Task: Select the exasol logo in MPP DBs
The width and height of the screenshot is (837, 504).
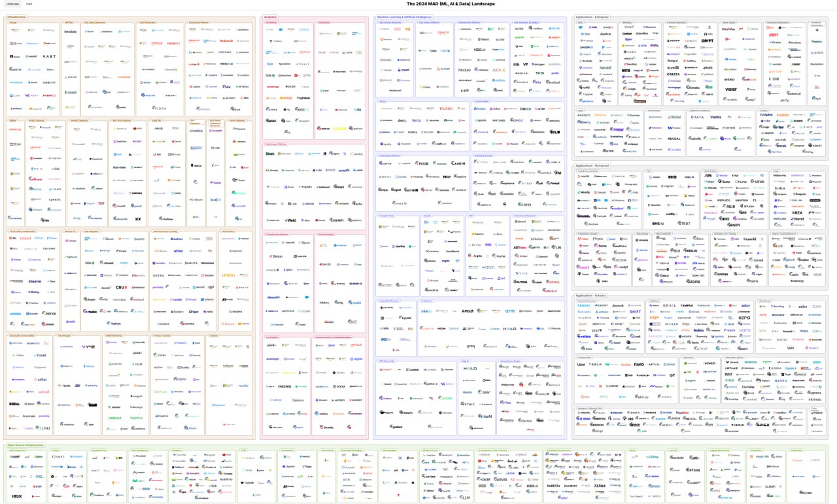Action: pyautogui.click(x=71, y=92)
